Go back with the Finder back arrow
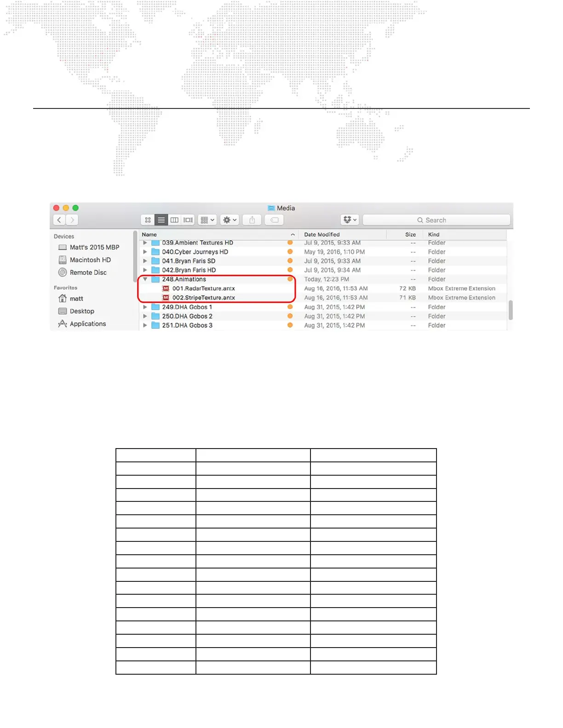The width and height of the screenshot is (563, 728). coord(59,220)
